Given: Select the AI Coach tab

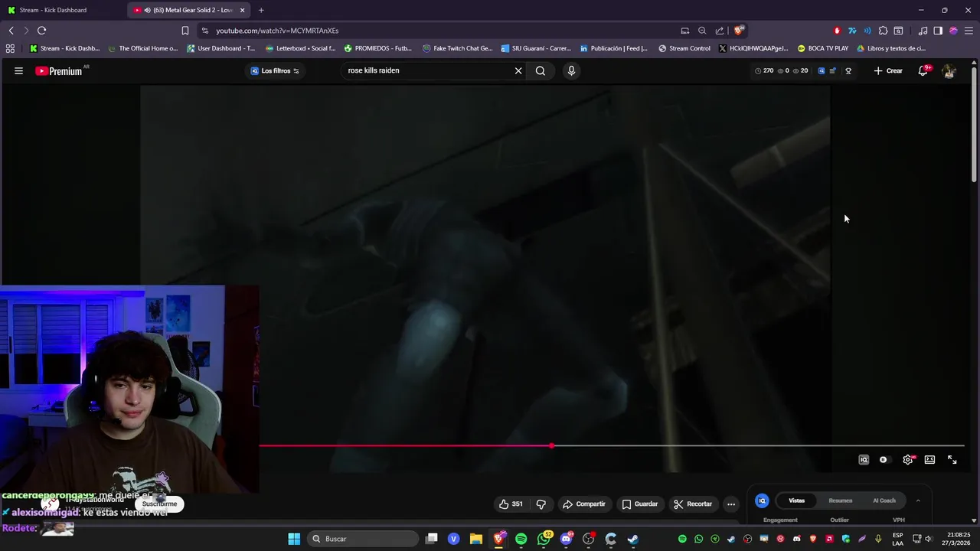Looking at the screenshot, I should 884,500.
